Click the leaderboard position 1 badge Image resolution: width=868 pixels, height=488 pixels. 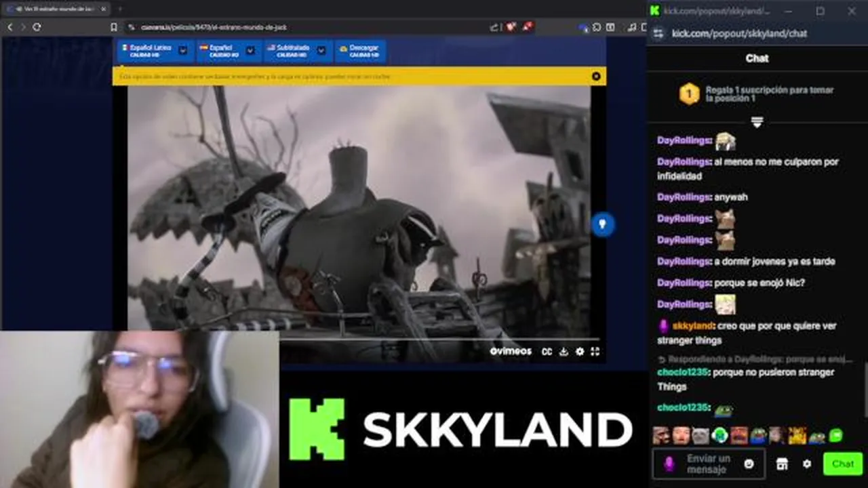click(x=689, y=94)
